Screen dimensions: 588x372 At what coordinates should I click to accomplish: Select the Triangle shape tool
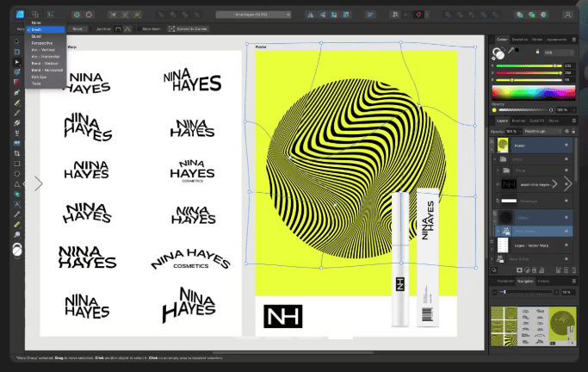(x=17, y=184)
